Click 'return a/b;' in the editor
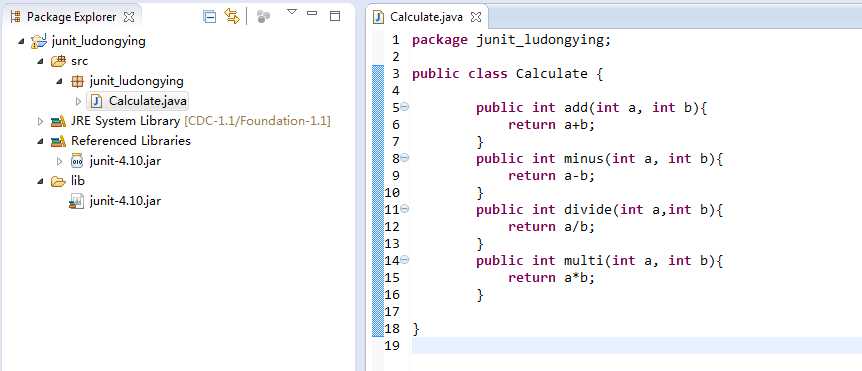The height and width of the screenshot is (371, 862). pyautogui.click(x=552, y=227)
